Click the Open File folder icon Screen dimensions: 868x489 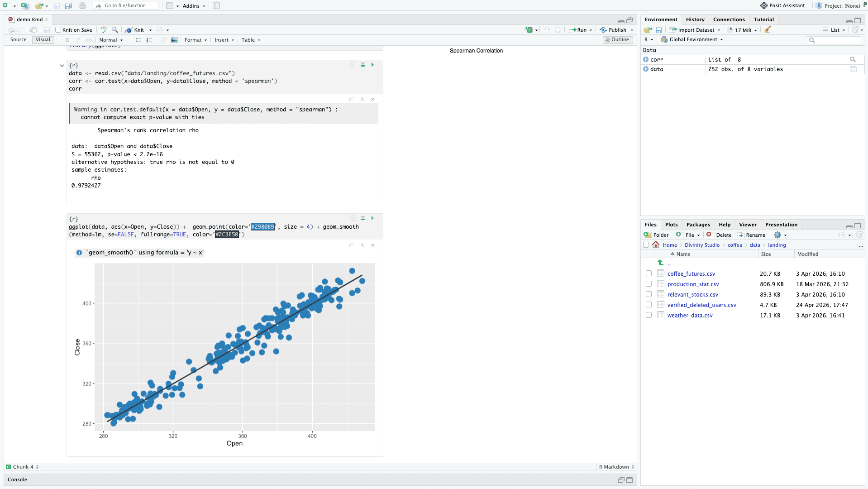(x=39, y=6)
